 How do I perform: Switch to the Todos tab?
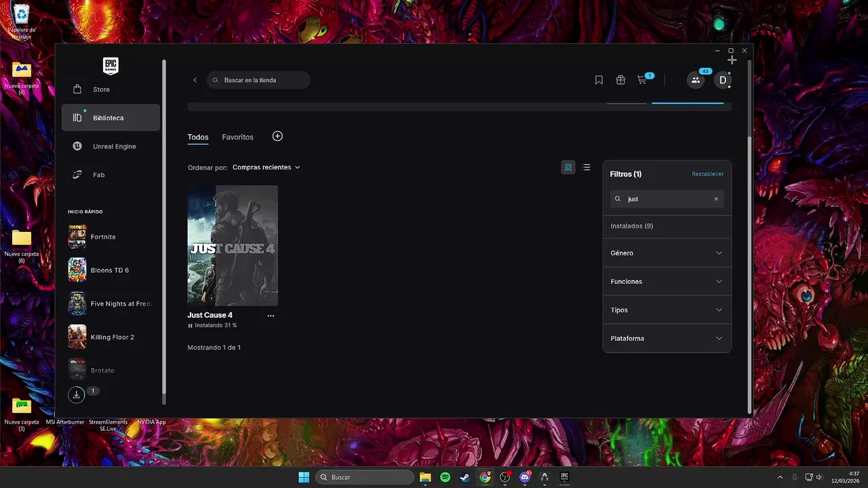198,137
